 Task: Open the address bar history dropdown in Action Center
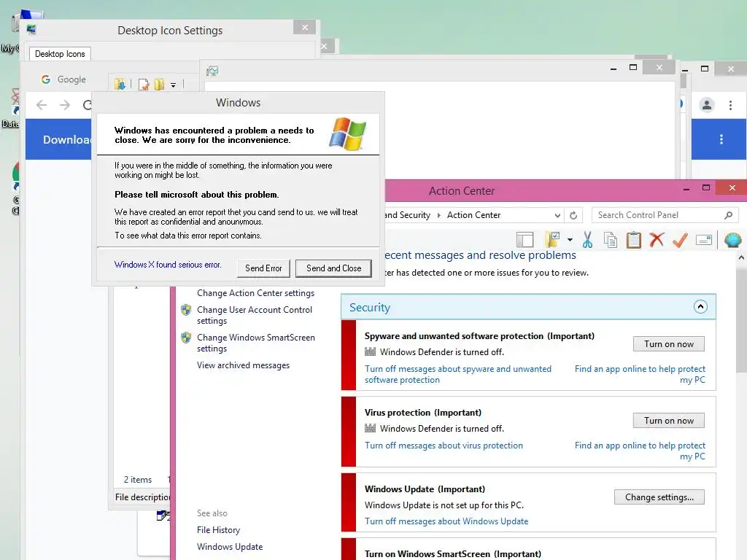click(557, 215)
